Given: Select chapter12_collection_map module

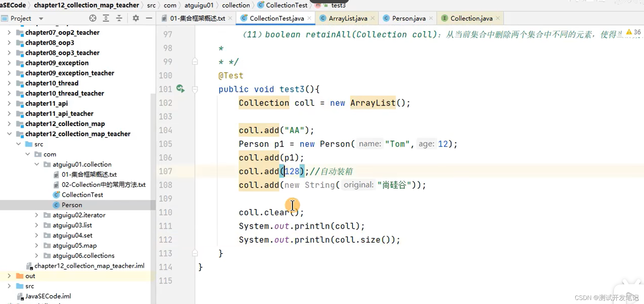Looking at the screenshot, I should point(65,124).
